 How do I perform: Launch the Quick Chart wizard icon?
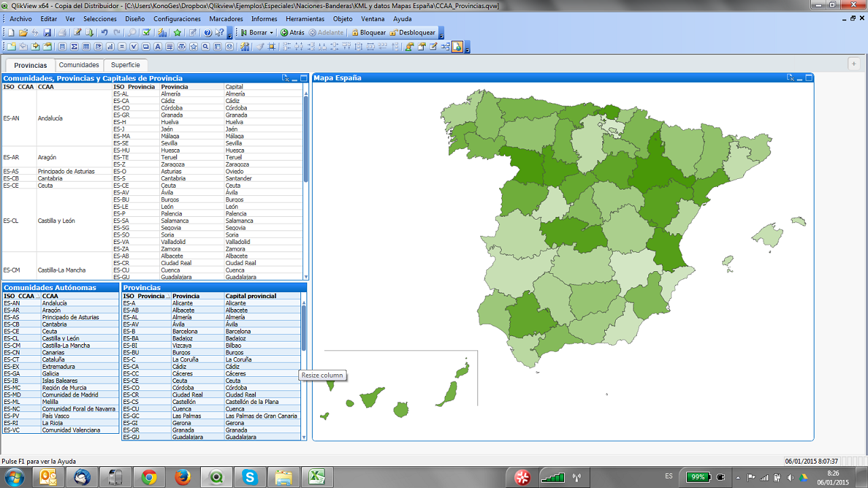click(162, 33)
